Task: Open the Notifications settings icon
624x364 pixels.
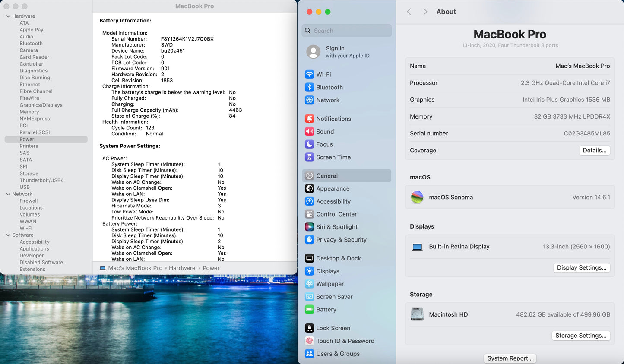Action: [309, 119]
